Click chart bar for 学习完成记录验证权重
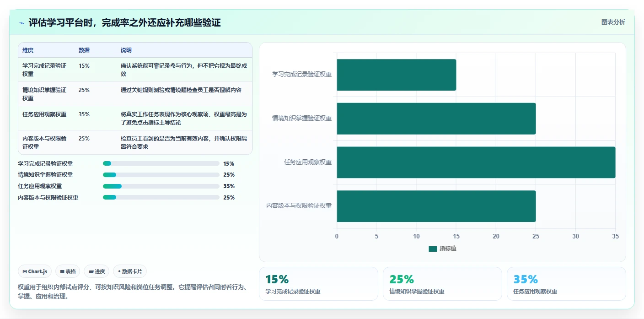 coord(397,75)
